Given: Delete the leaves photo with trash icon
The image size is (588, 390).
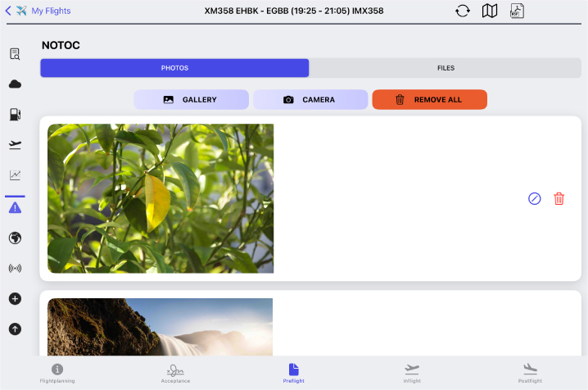Looking at the screenshot, I should (559, 199).
